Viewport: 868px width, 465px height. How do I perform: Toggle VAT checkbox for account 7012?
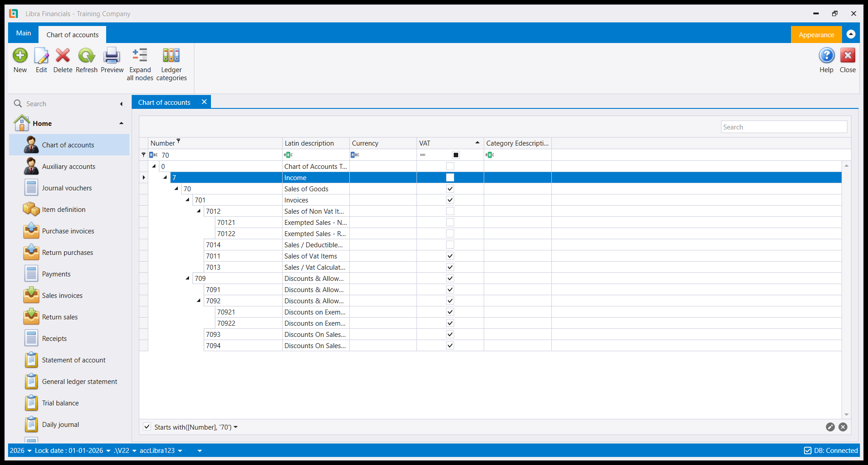pyautogui.click(x=450, y=211)
